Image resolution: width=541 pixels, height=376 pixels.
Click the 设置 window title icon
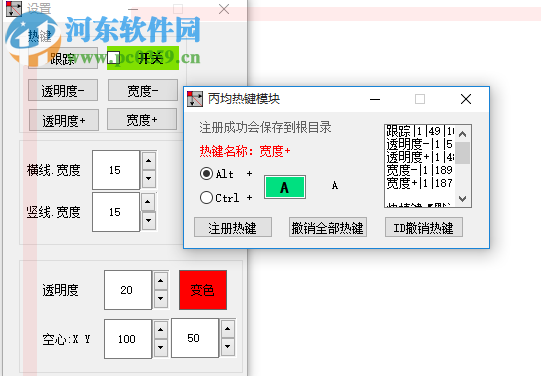click(14, 8)
